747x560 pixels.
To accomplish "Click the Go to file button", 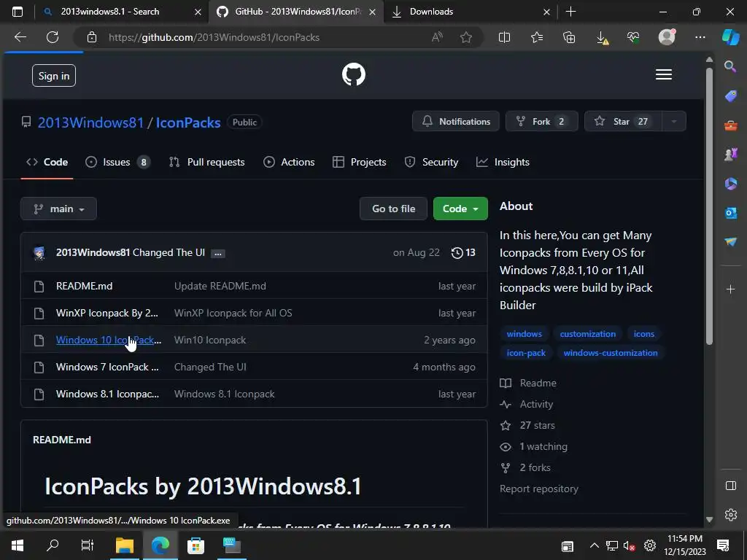I will (393, 209).
